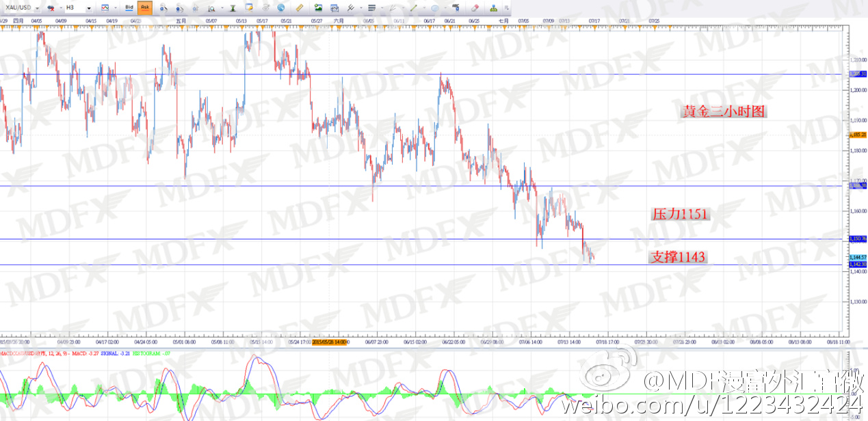Expand the H3 timeframe dropdown

[x=90, y=8]
